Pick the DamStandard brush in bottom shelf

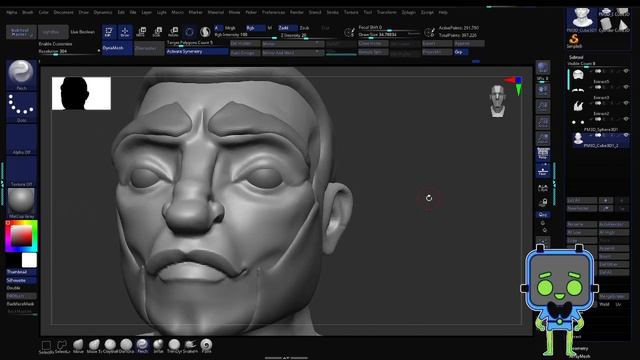(126, 346)
